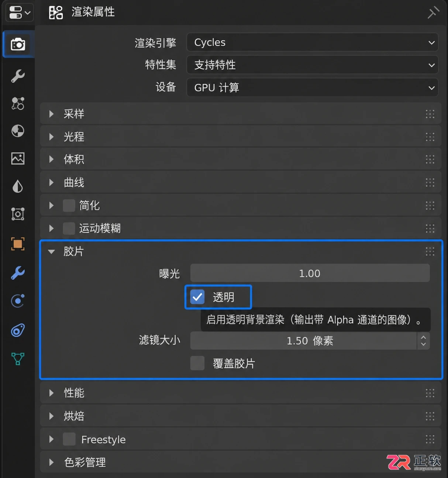Viewport: 448px width, 478px height.
Task: Enable the Freestyle checkbox
Action: 69,439
